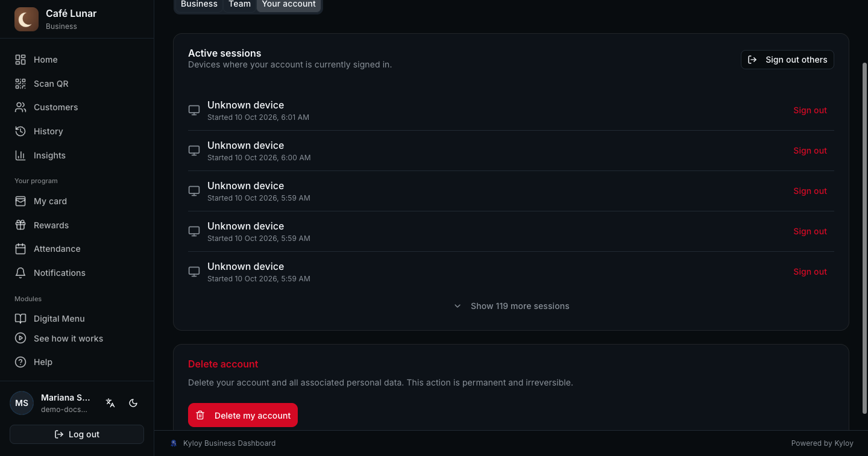Expand Show 119 more sessions

511,306
